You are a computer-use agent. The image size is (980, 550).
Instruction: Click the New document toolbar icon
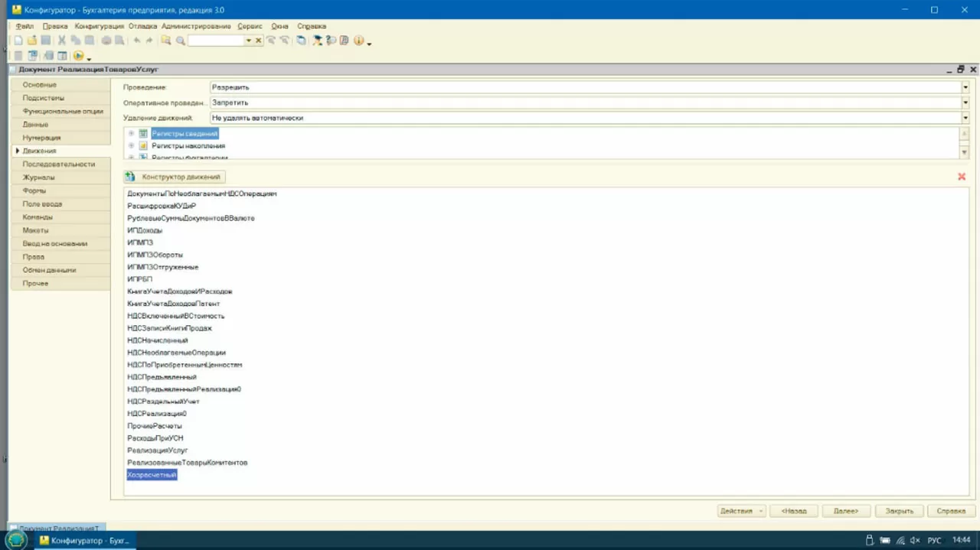[x=18, y=41]
